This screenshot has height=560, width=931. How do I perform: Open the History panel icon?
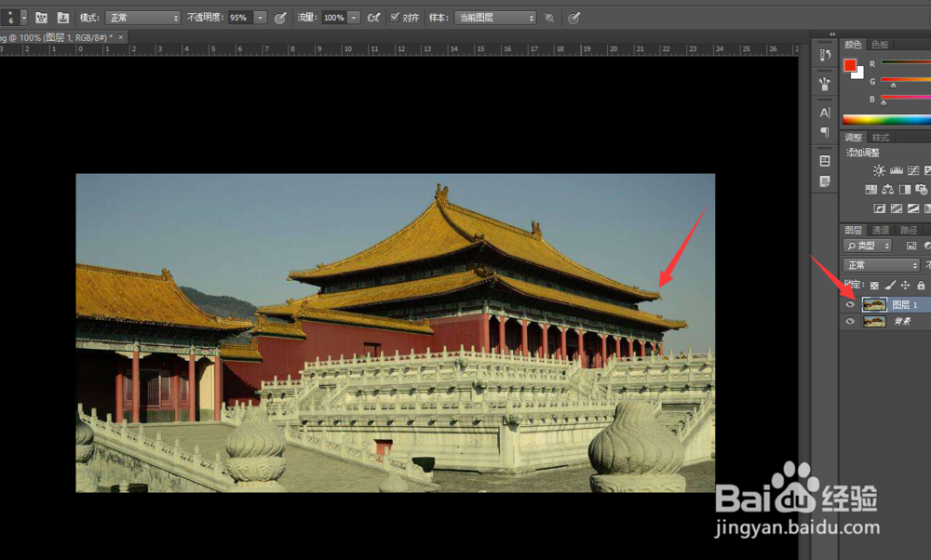click(x=825, y=56)
